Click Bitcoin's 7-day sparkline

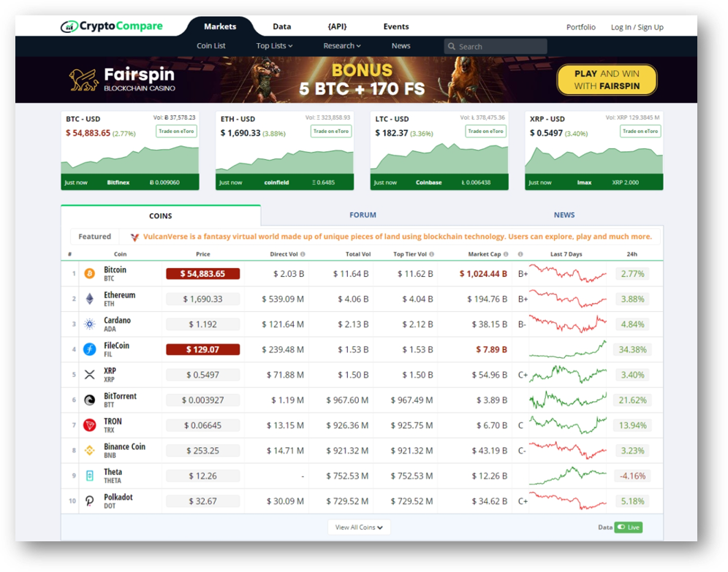568,274
